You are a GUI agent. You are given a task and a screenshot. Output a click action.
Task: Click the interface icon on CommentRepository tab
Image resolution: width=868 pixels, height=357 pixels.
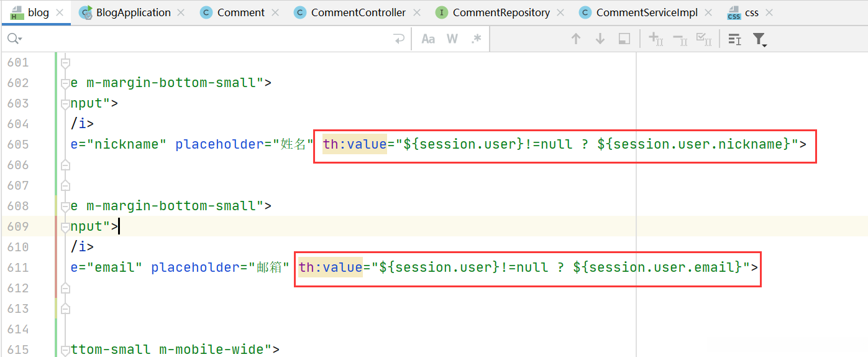441,12
